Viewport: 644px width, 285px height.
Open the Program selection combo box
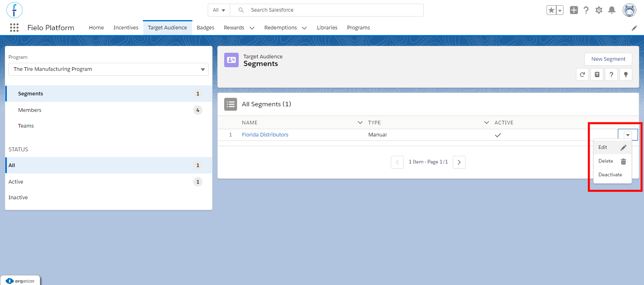pos(109,69)
